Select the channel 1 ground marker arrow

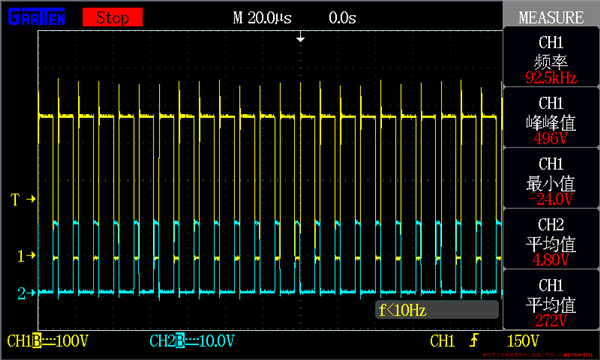pos(26,256)
